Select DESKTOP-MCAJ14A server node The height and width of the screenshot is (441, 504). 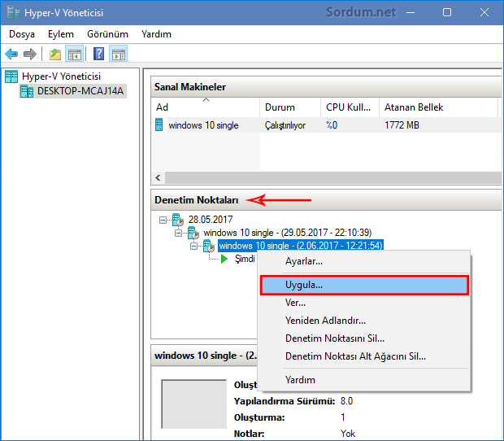click(80, 91)
